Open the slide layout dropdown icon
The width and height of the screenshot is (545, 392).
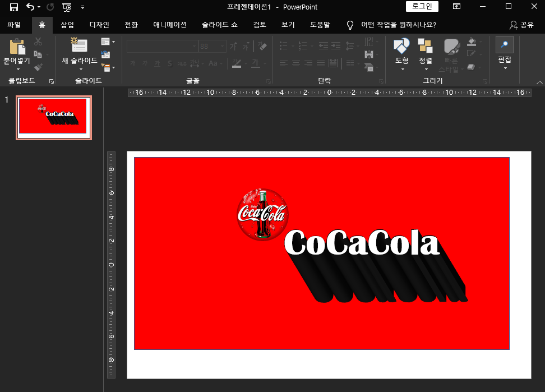108,41
